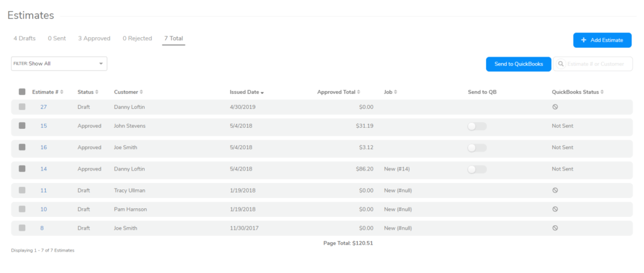Click the plus icon on Add Estimate
The height and width of the screenshot is (273, 644).
584,40
